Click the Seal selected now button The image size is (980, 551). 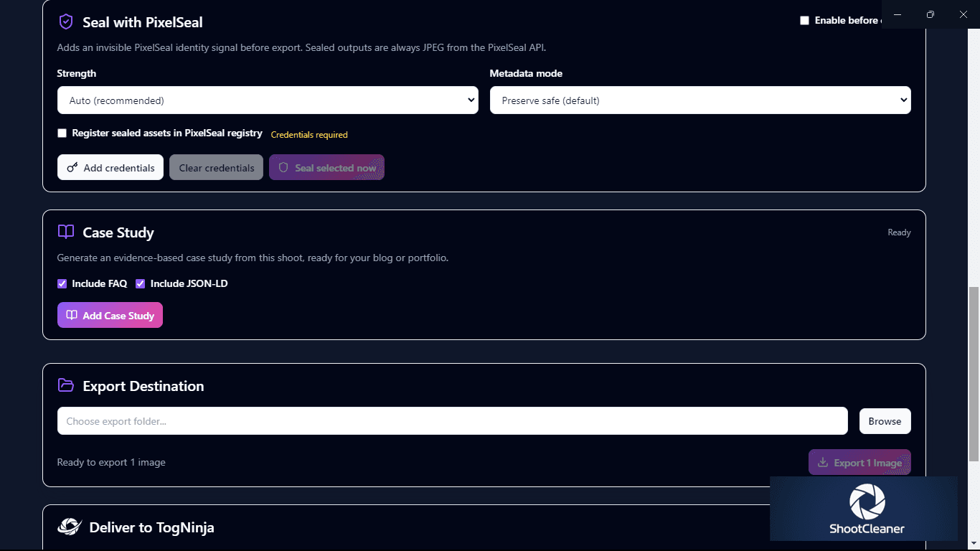pos(326,168)
